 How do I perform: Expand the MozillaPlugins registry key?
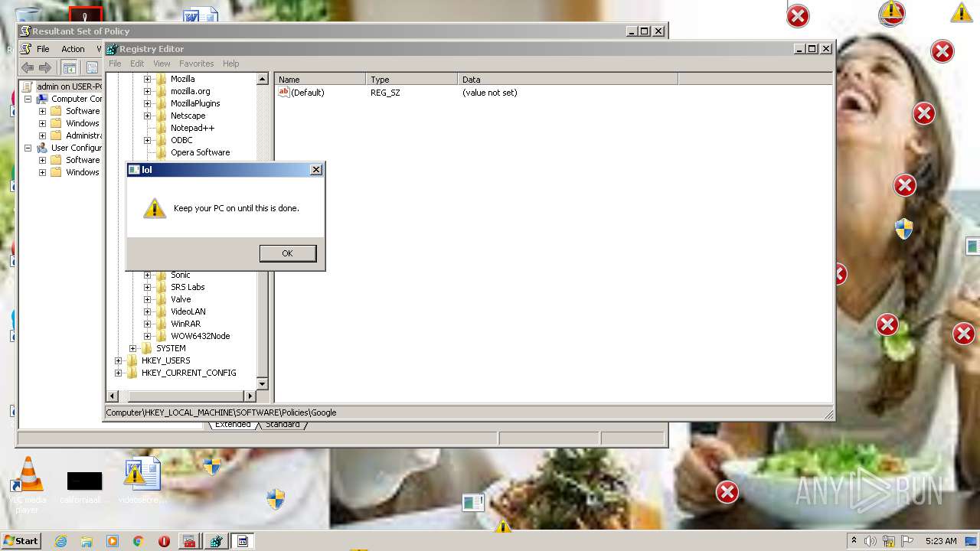click(147, 103)
